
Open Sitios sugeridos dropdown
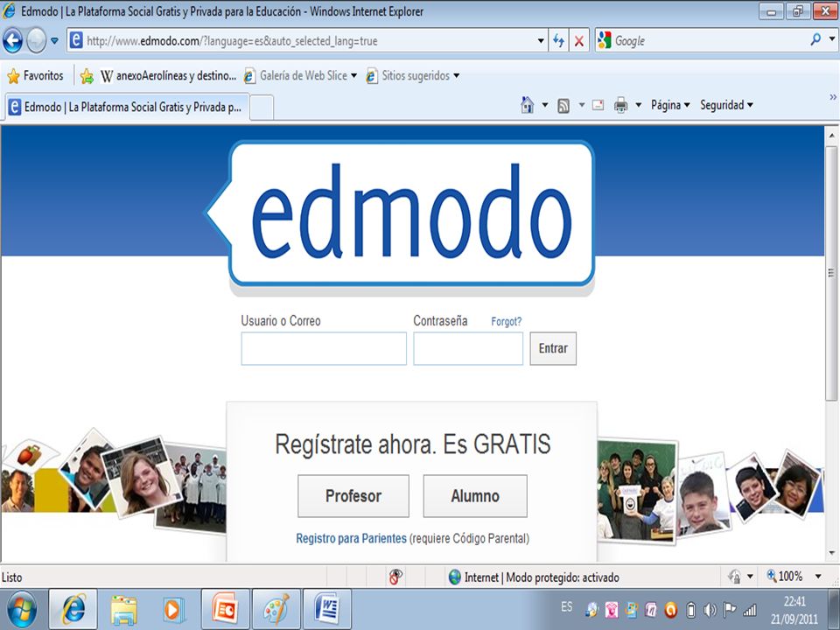coord(412,75)
